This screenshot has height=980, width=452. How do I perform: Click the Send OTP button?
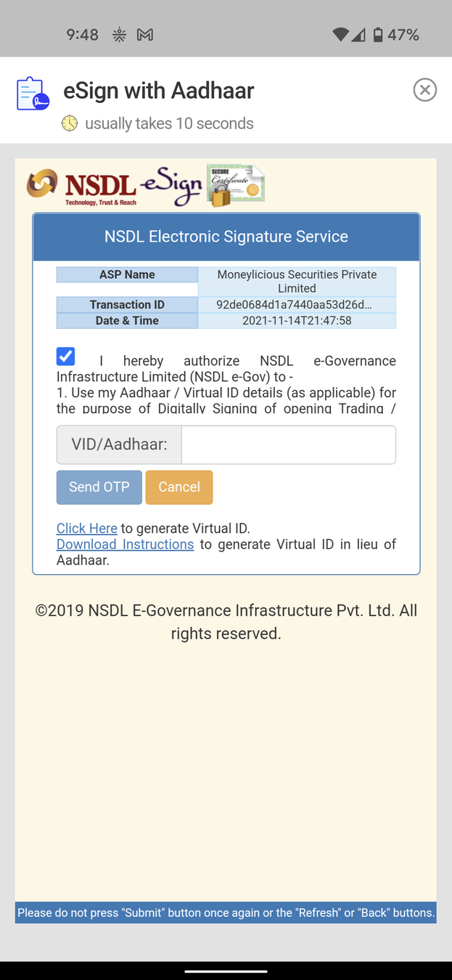coord(99,487)
